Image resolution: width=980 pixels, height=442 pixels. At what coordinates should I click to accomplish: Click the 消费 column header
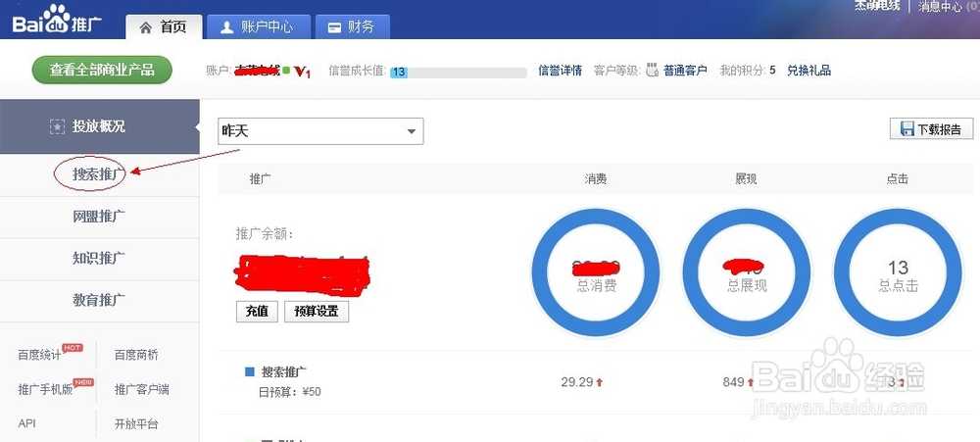[x=596, y=179]
